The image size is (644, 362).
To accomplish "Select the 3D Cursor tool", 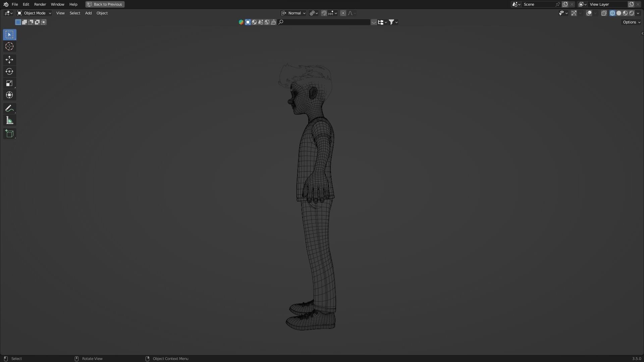I will point(9,46).
